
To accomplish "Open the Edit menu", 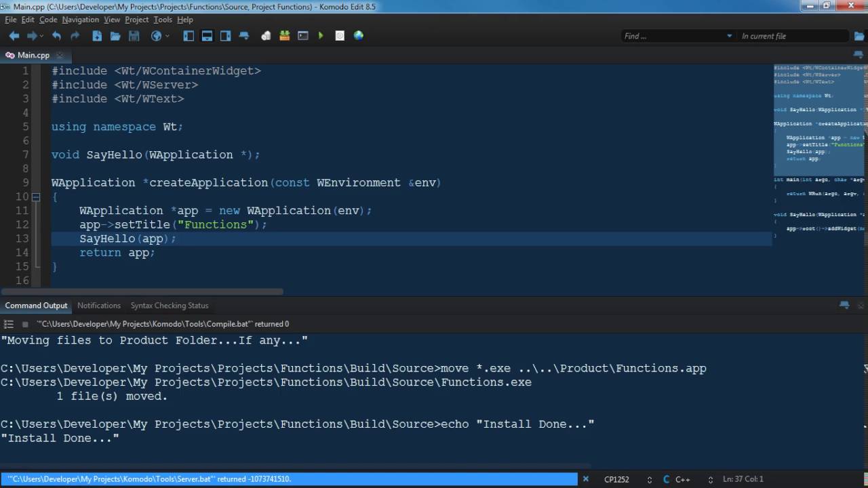I will pos(28,20).
